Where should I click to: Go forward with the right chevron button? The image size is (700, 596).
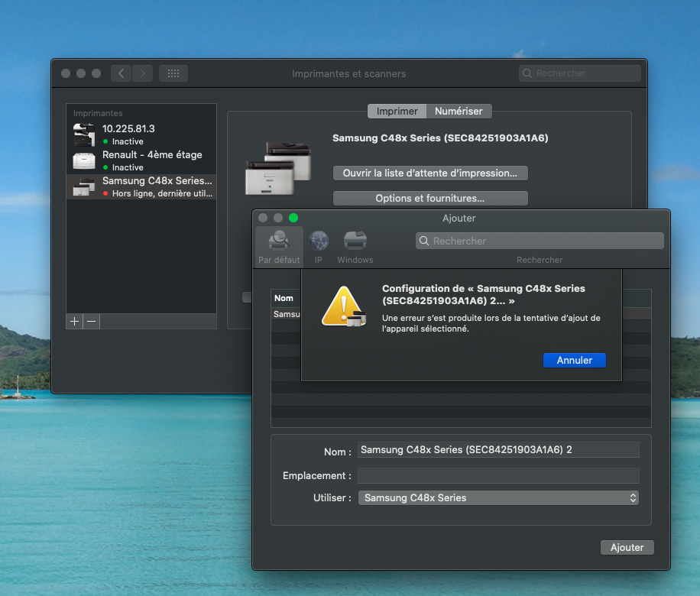tap(142, 73)
